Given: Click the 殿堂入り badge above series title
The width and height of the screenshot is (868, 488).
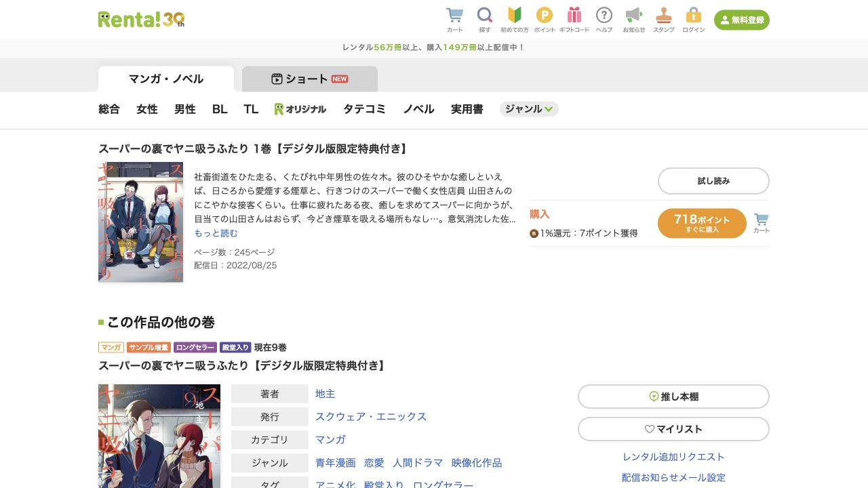Looking at the screenshot, I should point(235,348).
